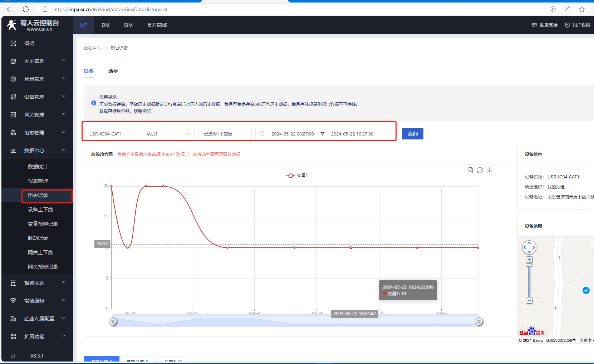Open chart data view icon
Screen dimensions: 594x364
(471, 170)
